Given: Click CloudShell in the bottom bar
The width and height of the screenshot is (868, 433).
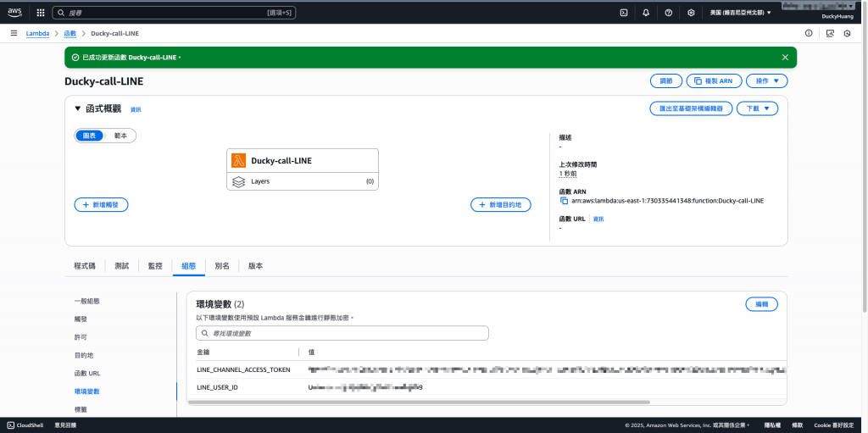Looking at the screenshot, I should 27,425.
